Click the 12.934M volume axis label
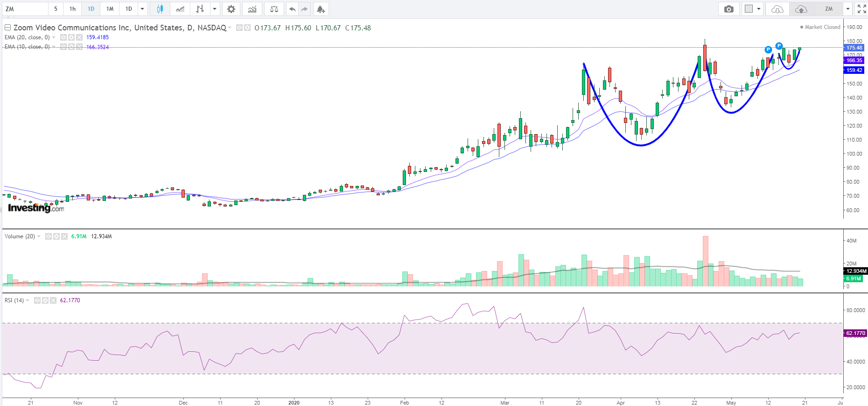 (856, 271)
